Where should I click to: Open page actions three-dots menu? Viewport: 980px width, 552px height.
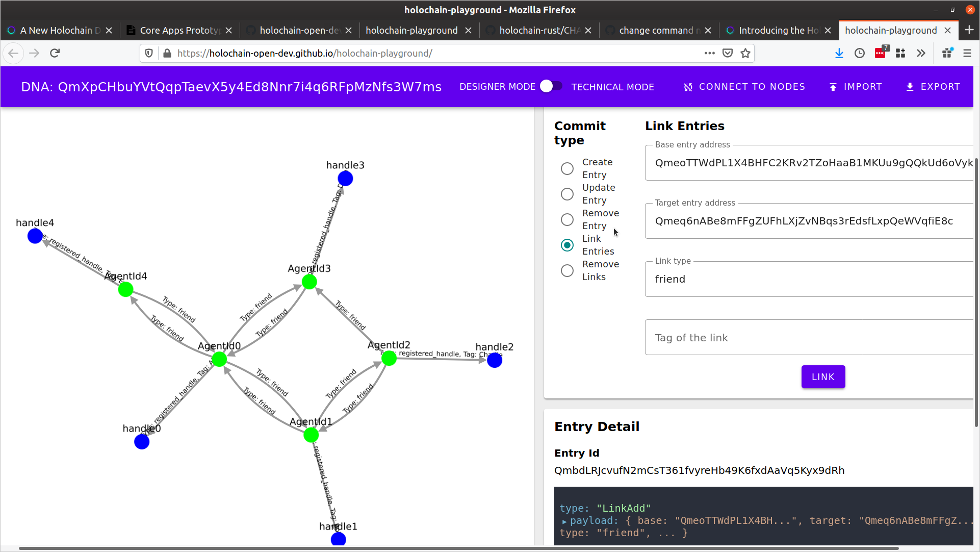pos(709,53)
